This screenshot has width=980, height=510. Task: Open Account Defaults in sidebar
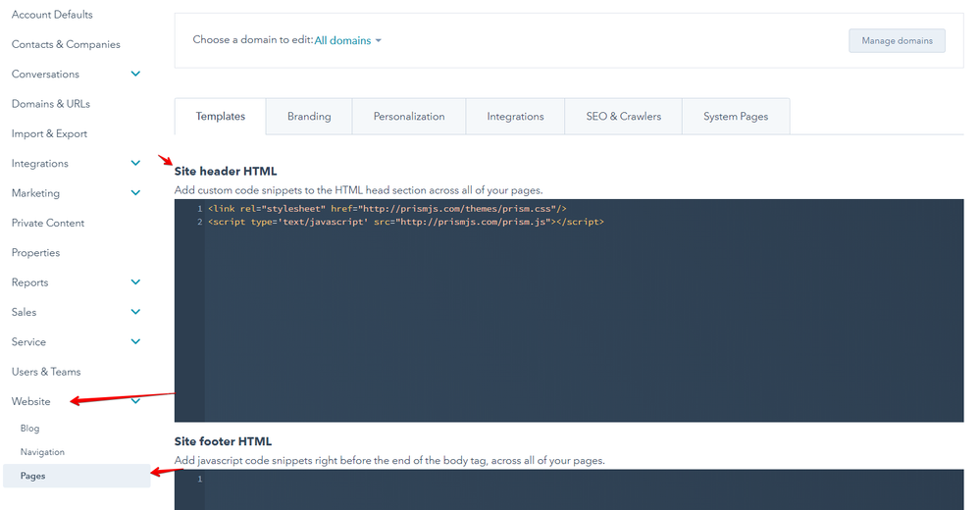tap(52, 15)
